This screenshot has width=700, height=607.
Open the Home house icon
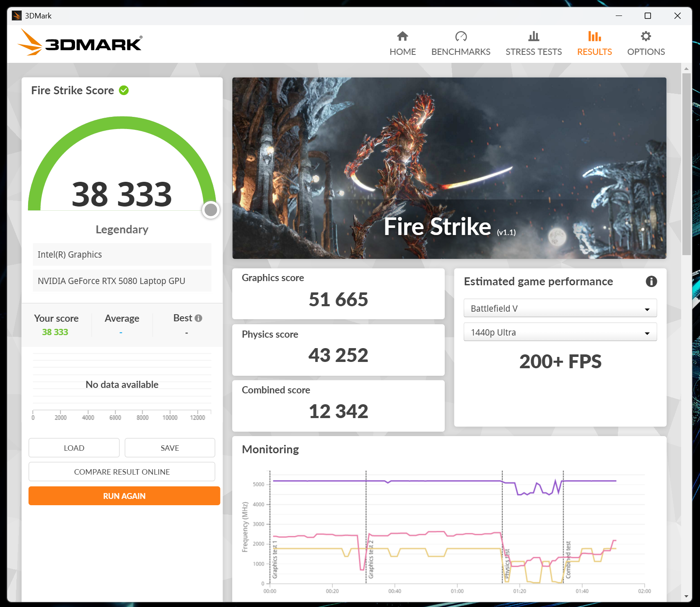point(402,36)
